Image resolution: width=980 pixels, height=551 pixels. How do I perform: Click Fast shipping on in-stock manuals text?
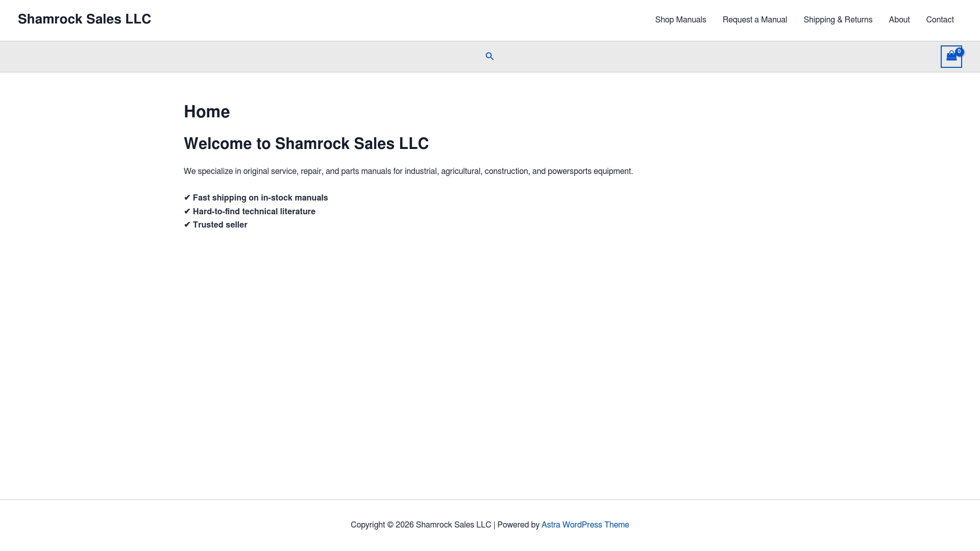coord(260,198)
